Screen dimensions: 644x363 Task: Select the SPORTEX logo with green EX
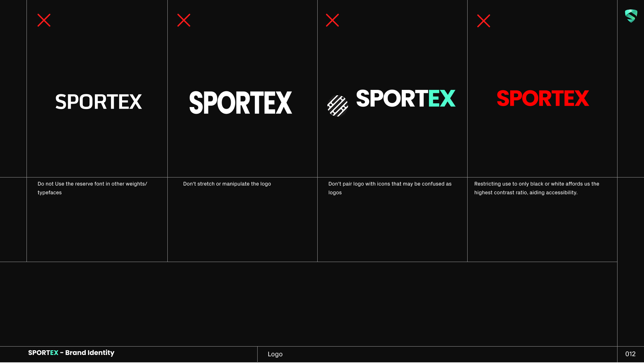(x=406, y=98)
